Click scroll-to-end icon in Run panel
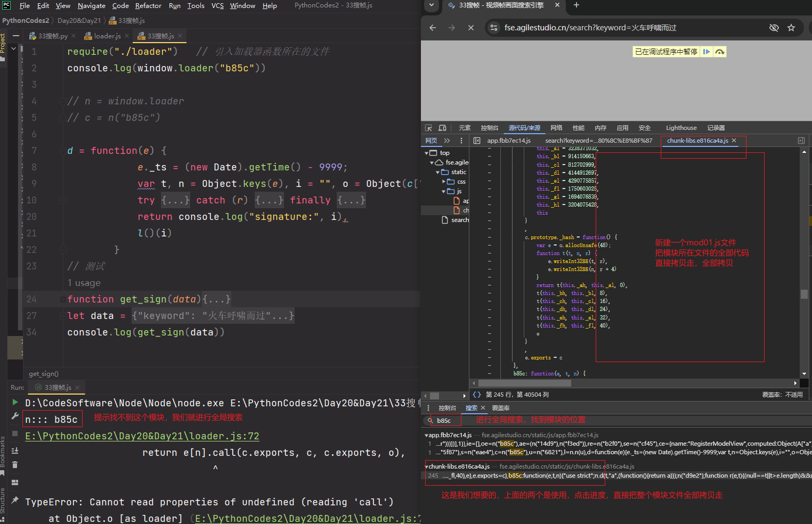This screenshot has height=524, width=812. click(15, 451)
